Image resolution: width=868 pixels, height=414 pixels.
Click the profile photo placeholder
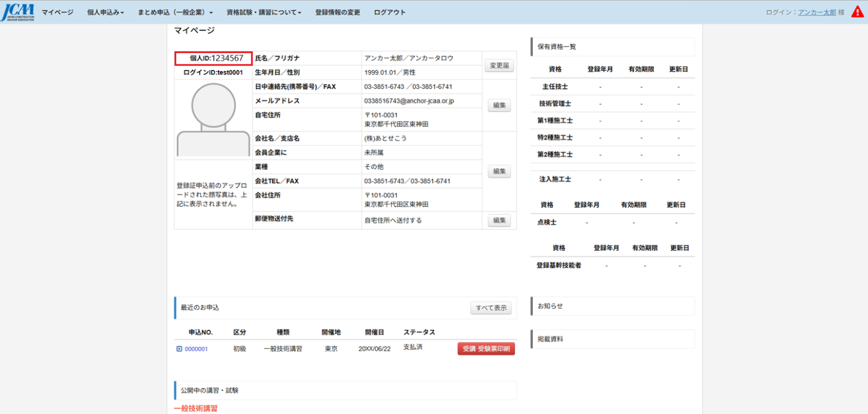(x=213, y=119)
